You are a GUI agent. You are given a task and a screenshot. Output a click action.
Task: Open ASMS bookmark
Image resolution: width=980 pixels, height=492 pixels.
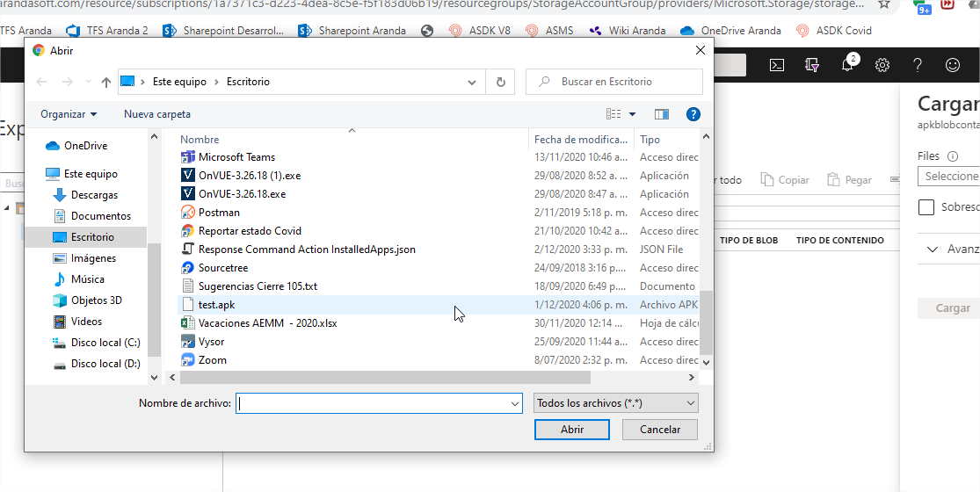click(x=549, y=31)
